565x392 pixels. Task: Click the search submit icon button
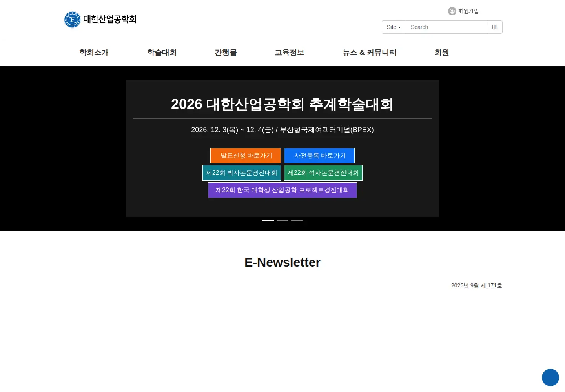(x=495, y=27)
